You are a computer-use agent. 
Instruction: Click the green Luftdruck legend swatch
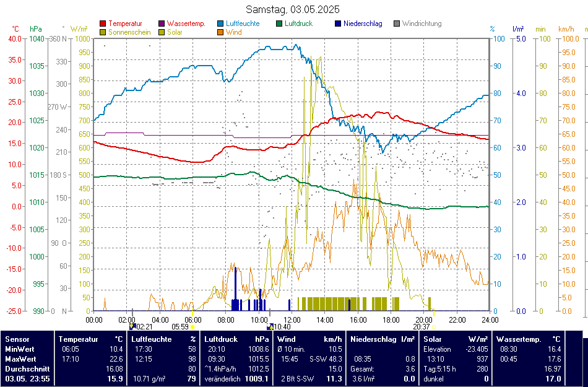(x=279, y=24)
